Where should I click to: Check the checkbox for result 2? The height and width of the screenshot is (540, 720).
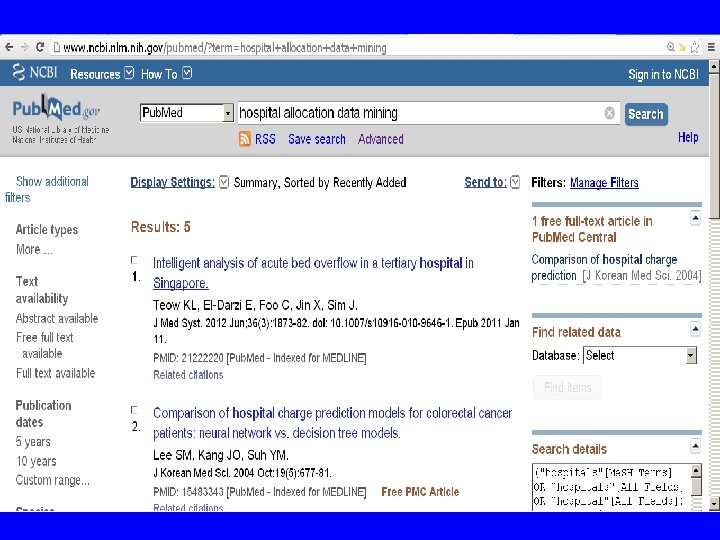click(134, 410)
